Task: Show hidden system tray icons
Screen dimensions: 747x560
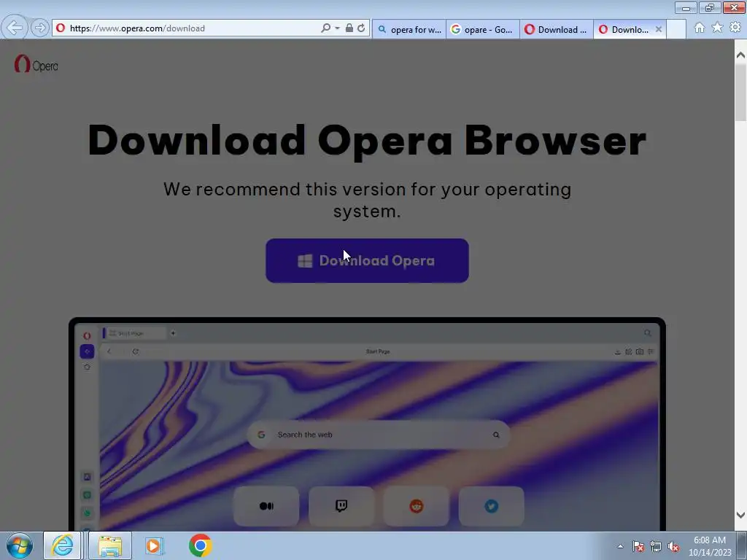Action: tap(620, 546)
